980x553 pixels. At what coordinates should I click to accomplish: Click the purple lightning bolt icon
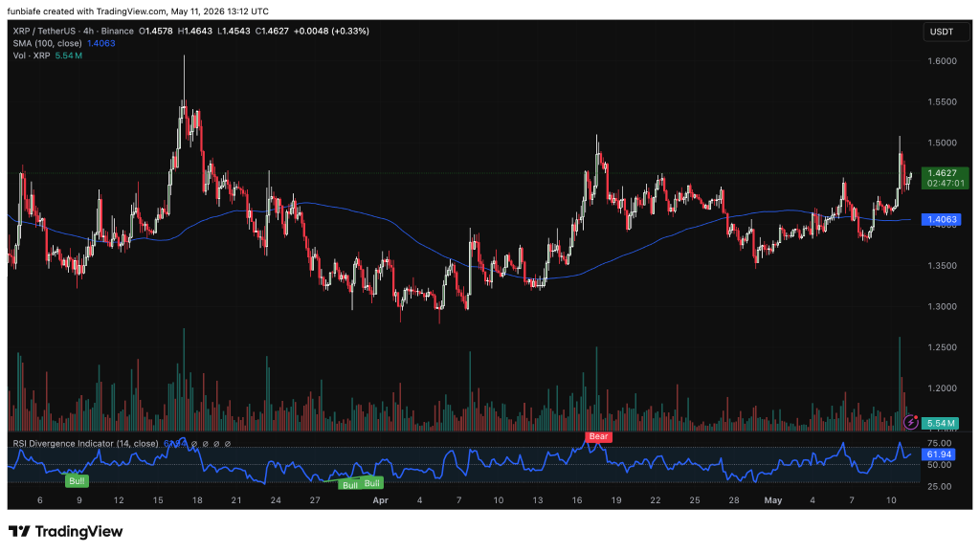tap(910, 423)
